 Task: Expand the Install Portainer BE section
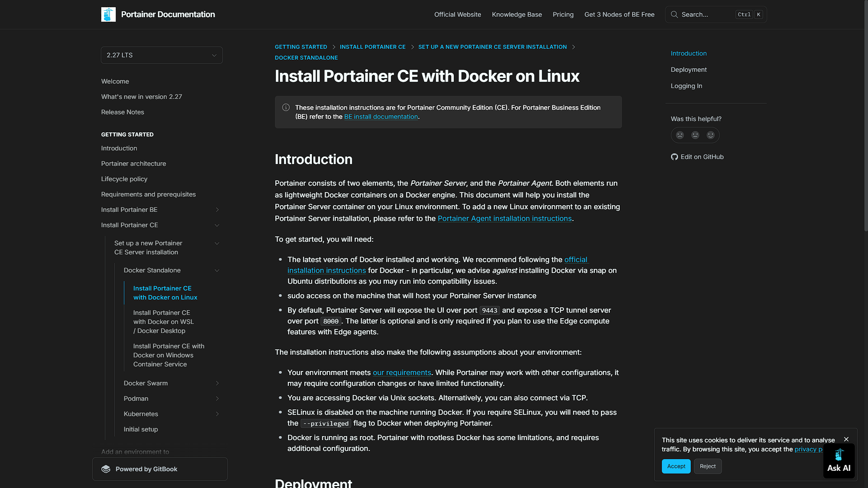(x=217, y=210)
